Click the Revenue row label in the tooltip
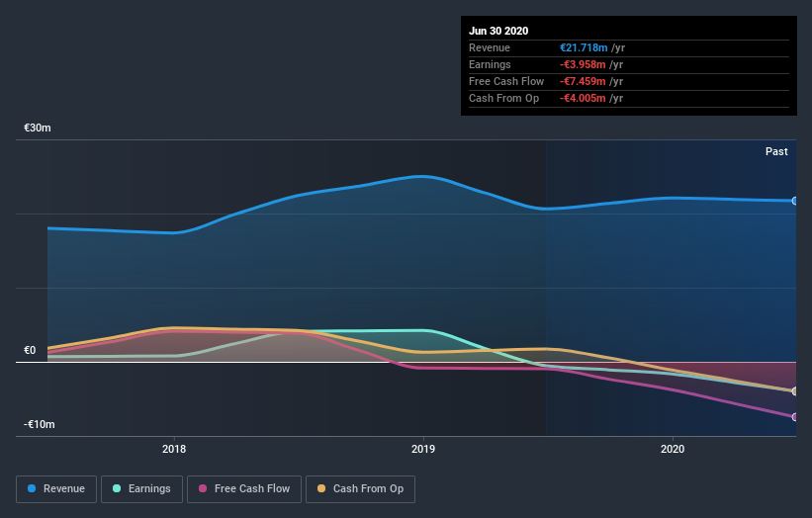 coord(490,47)
